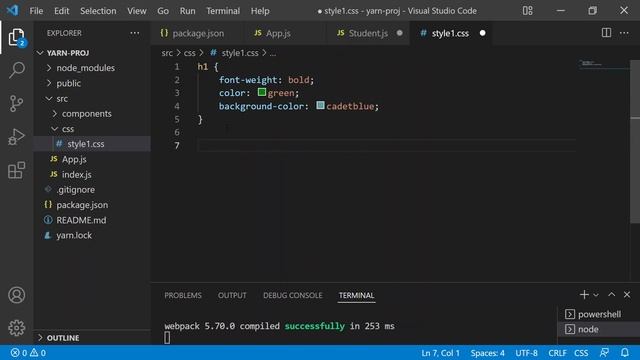Customize layout from the title bar

point(527,11)
